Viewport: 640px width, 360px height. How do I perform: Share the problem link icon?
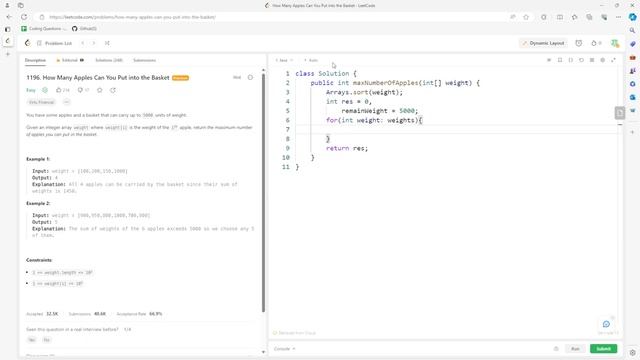coord(113,90)
